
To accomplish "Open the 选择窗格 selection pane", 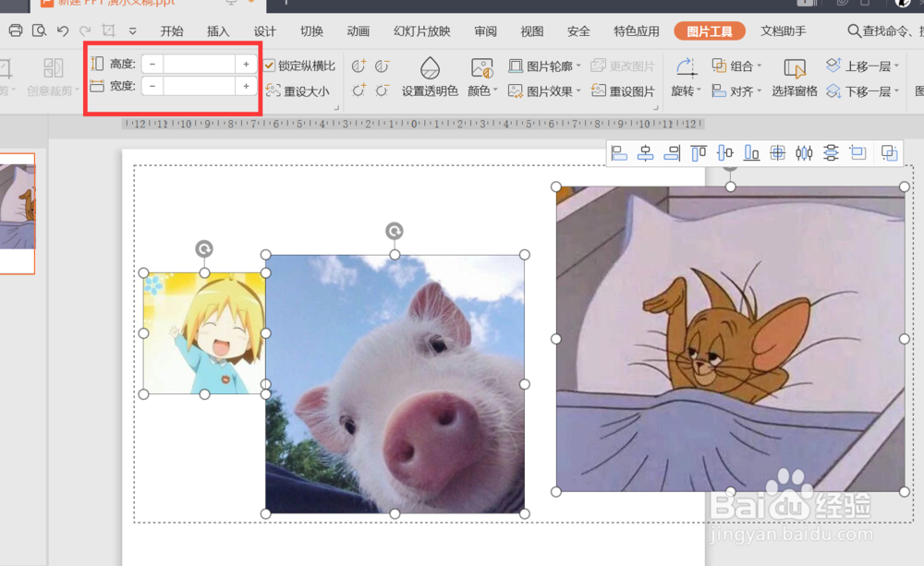I will 795,77.
